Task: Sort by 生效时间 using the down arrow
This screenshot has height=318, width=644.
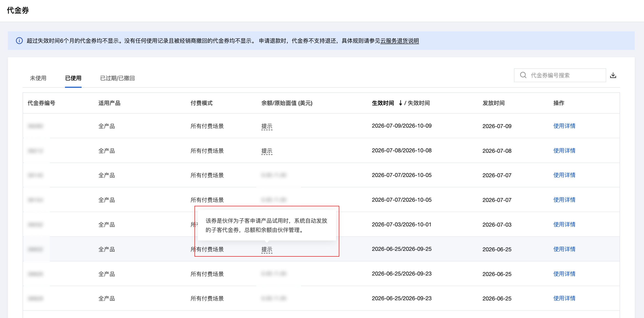Action: click(400, 103)
